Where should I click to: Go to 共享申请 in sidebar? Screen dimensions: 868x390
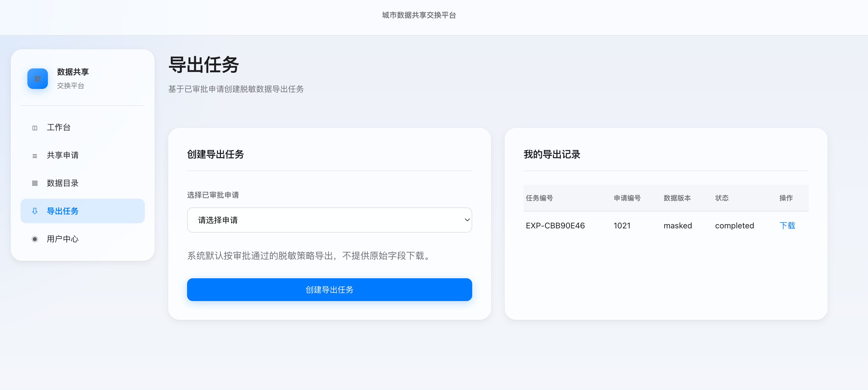[x=83, y=155]
